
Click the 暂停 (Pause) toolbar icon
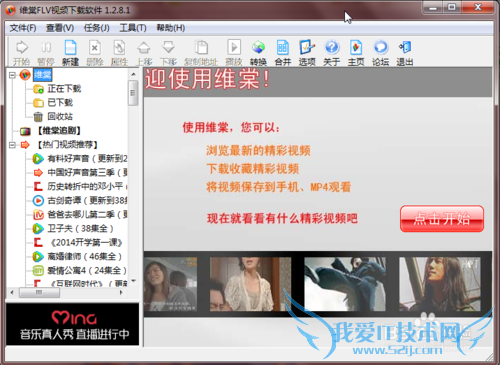pyautogui.click(x=46, y=52)
